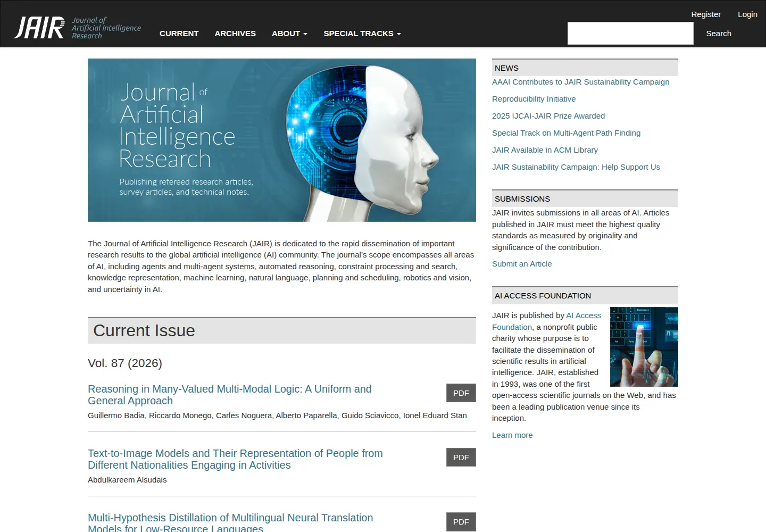Click the Journal of Artificial Intelligence Research banner
This screenshot has height=532, width=766.
282,140
